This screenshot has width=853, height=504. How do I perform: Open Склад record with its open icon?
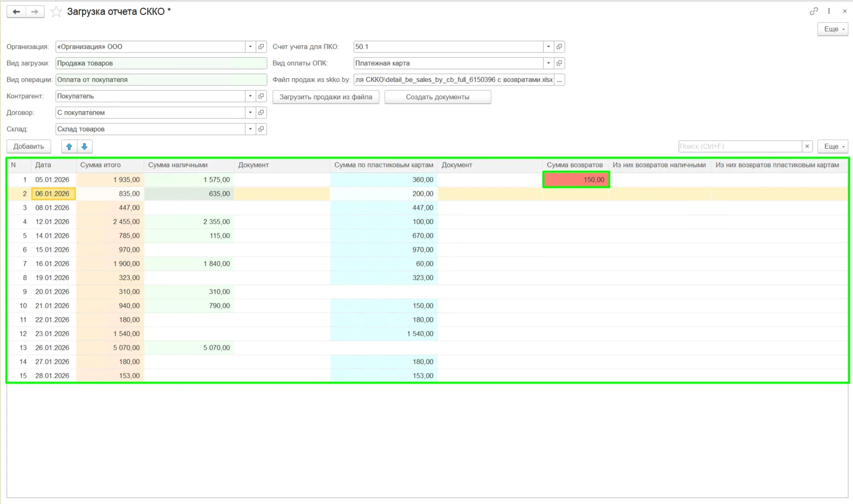tap(262, 129)
